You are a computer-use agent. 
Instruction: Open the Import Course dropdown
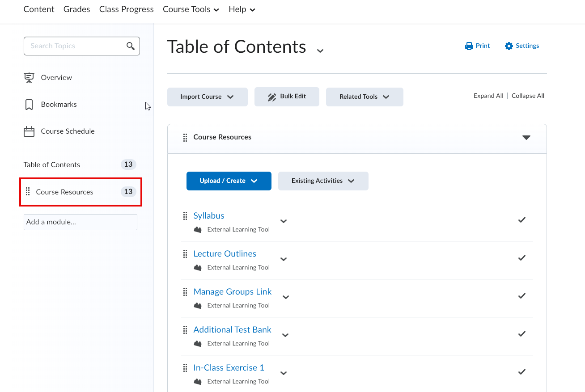pos(208,97)
